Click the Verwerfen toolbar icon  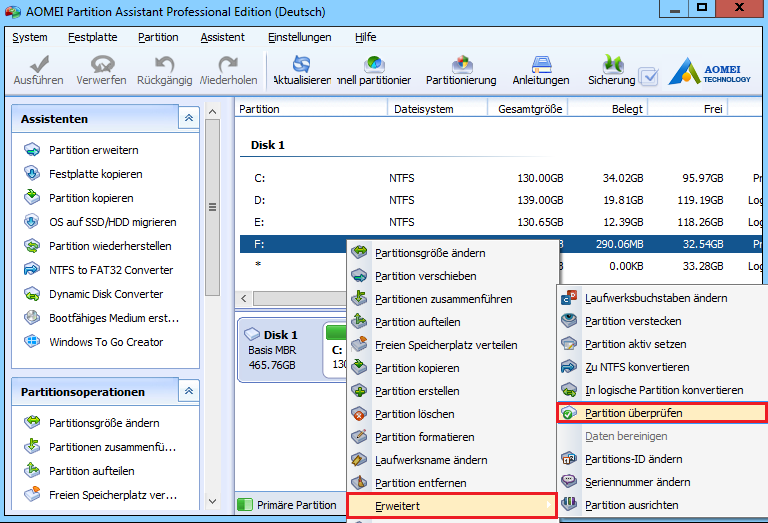click(102, 64)
